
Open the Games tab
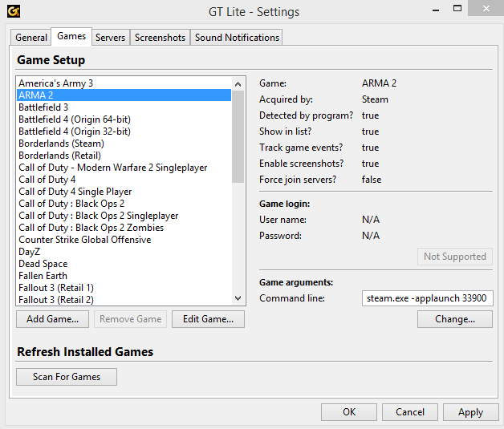coord(71,36)
